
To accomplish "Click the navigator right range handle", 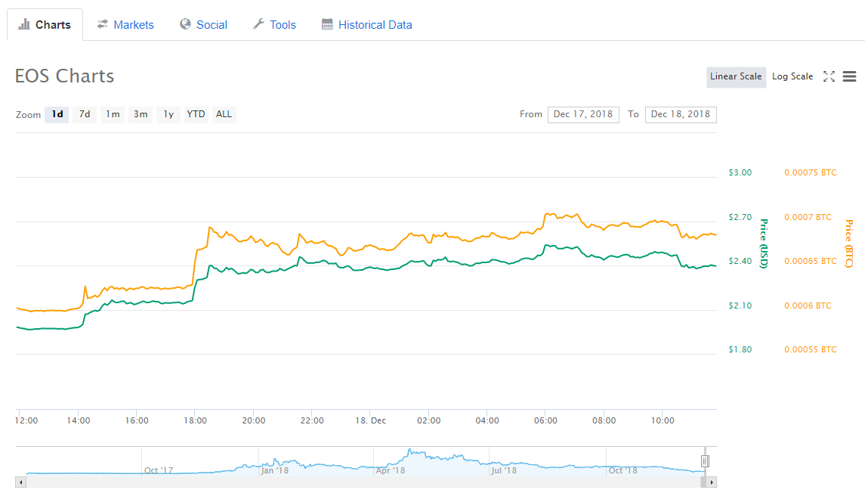I will [705, 461].
